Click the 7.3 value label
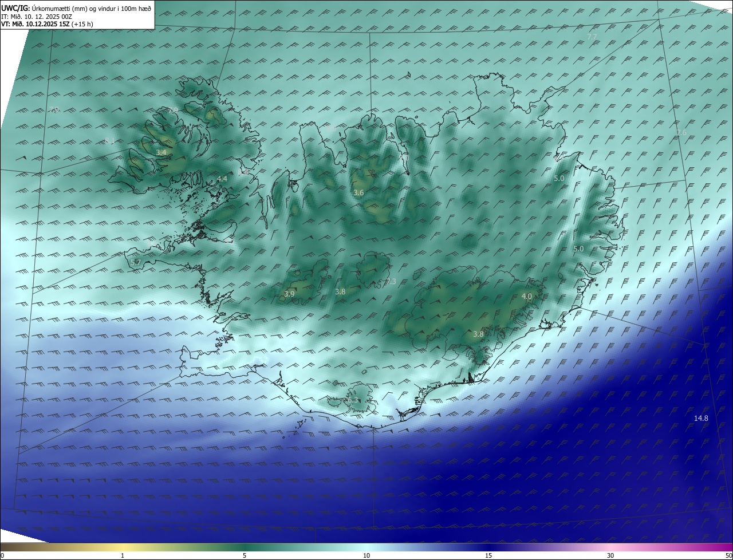Image resolution: width=733 pixels, height=560 pixels. coord(391,281)
